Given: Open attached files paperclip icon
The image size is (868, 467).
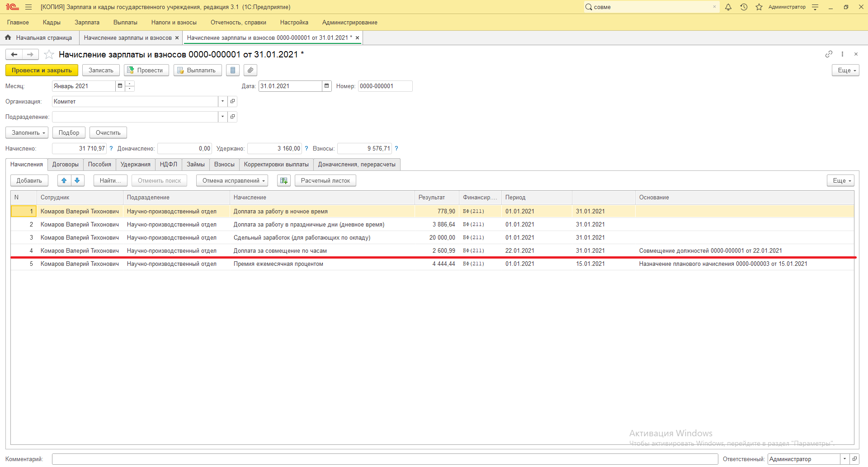Looking at the screenshot, I should pos(250,70).
